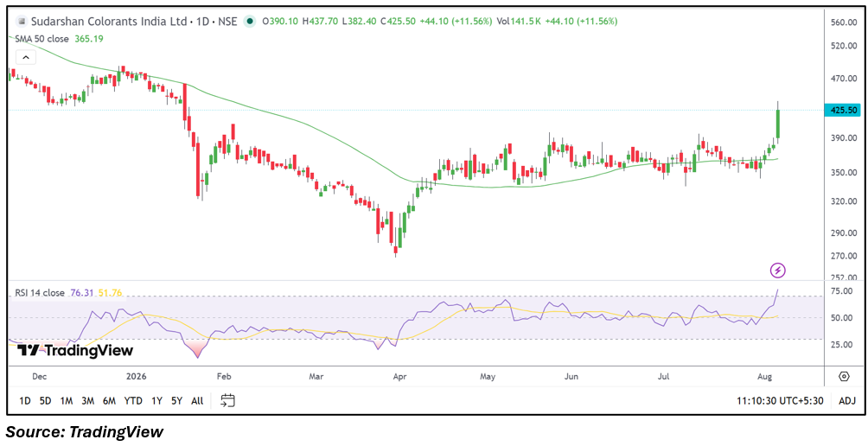Screen dimensions: 868x446
Task: Click the Vol141.5K volume value
Action: 518,22
